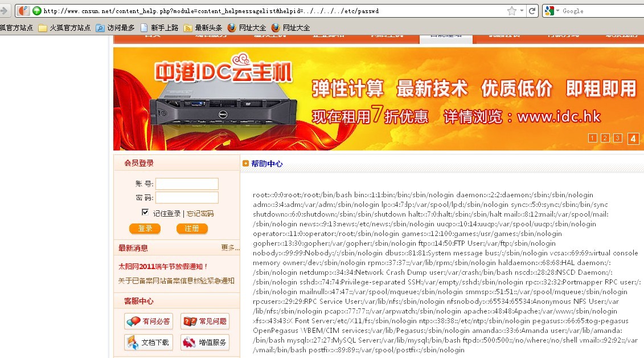Click the 增值服务 services button
Screen dimensions: 644x358
(205, 343)
